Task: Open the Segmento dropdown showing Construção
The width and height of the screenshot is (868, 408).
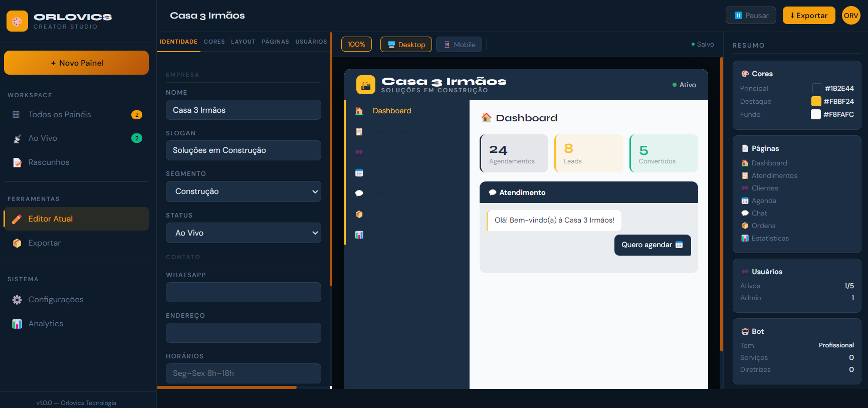Action: point(244,191)
